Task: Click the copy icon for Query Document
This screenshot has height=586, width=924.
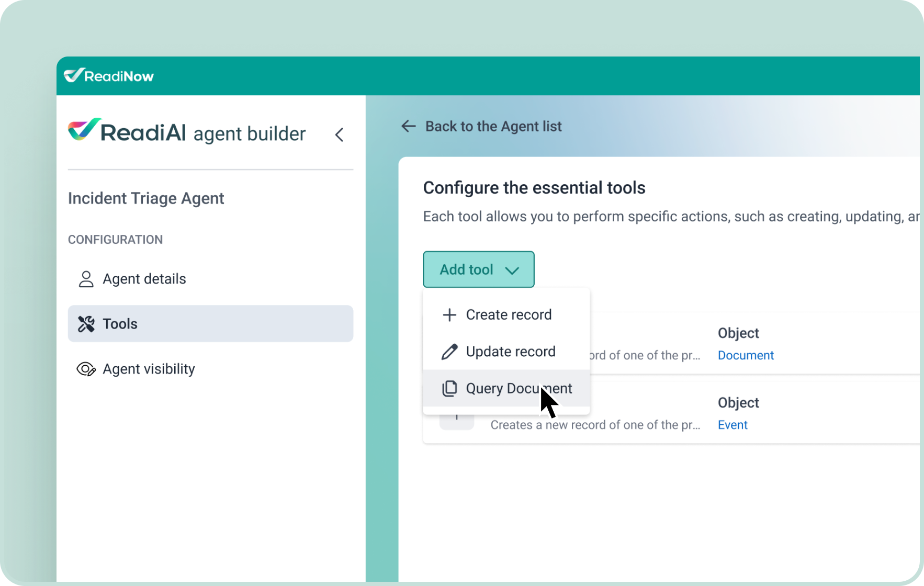Action: click(449, 388)
